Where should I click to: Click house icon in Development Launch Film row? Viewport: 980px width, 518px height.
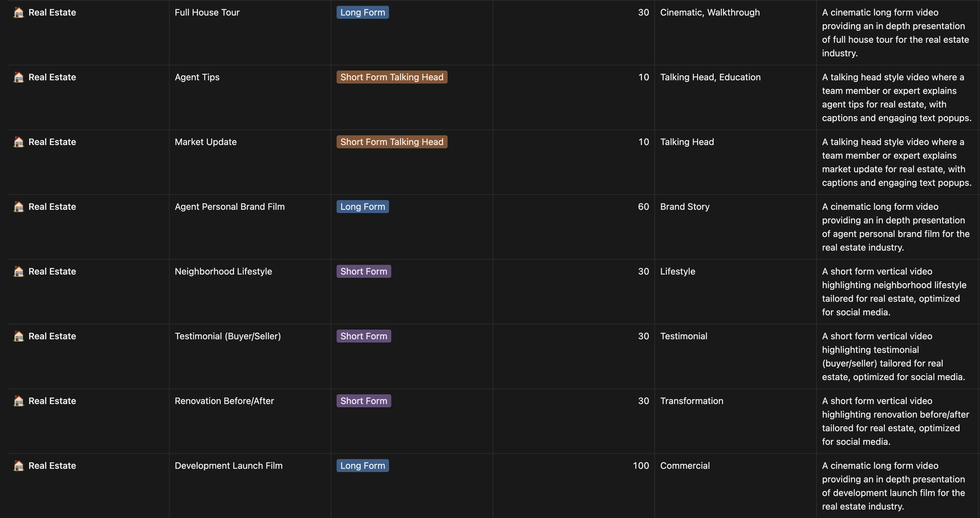coord(18,465)
